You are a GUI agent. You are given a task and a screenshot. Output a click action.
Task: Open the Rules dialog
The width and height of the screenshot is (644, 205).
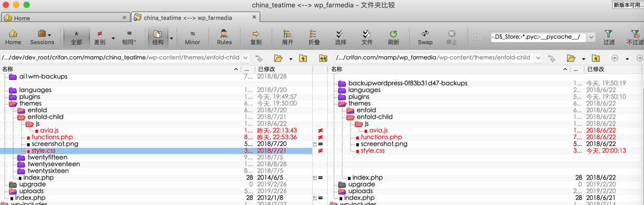[224, 37]
